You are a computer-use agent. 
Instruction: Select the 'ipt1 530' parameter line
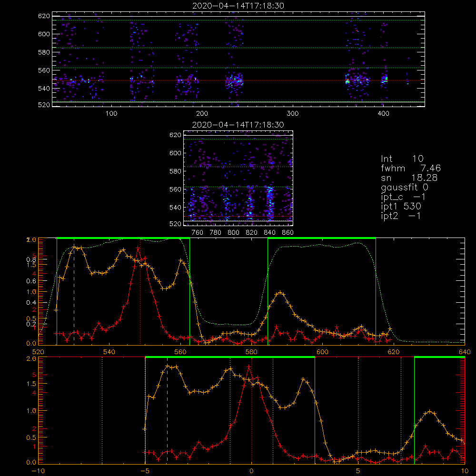(401, 207)
